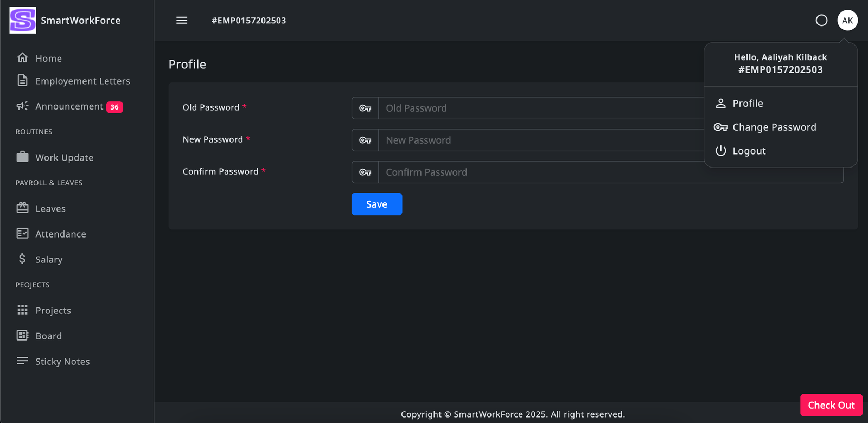Open the Attendance checklist icon
This screenshot has height=423, width=868.
(x=22, y=234)
